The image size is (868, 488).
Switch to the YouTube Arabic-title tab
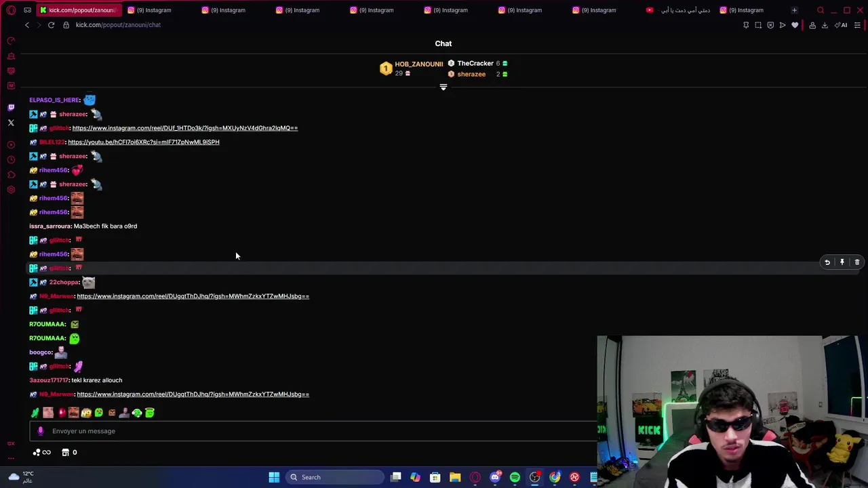(x=678, y=10)
